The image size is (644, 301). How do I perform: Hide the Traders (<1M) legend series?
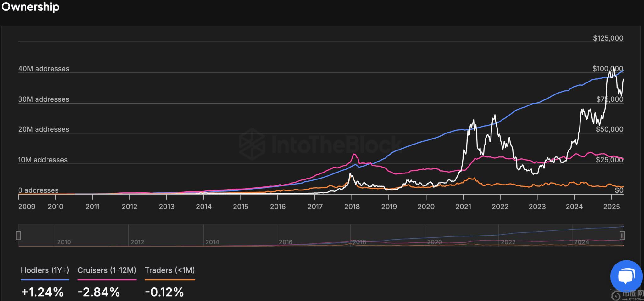point(169,270)
